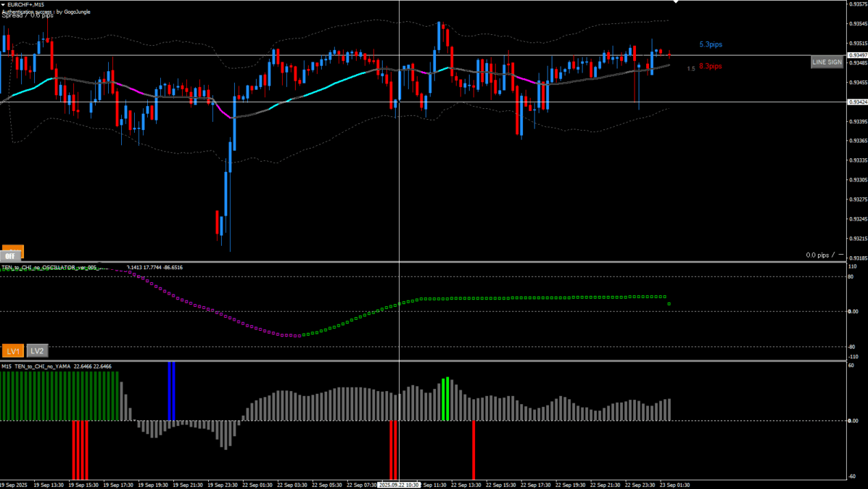Click the TEN_to_CHI_no_OSCILLATOR indicator label
868x489 pixels.
coord(49,268)
